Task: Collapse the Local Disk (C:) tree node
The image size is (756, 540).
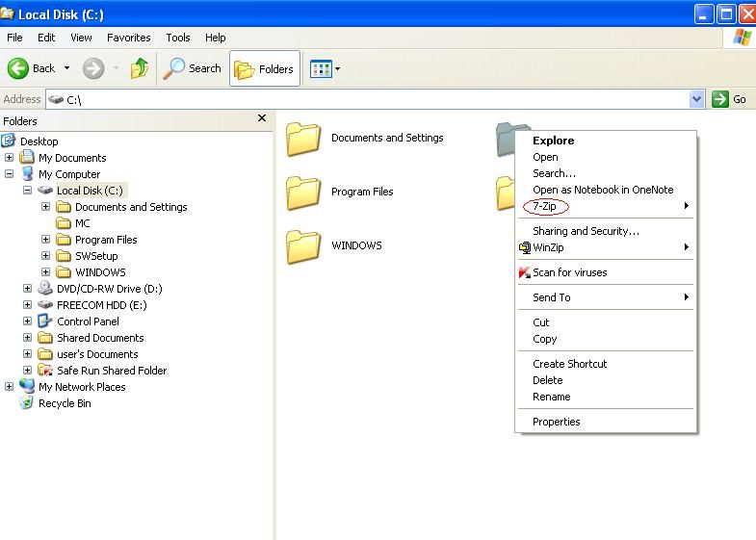Action: 28,191
